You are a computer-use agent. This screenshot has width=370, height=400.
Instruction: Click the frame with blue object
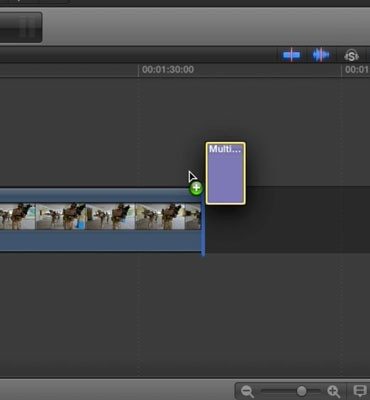pos(61,216)
